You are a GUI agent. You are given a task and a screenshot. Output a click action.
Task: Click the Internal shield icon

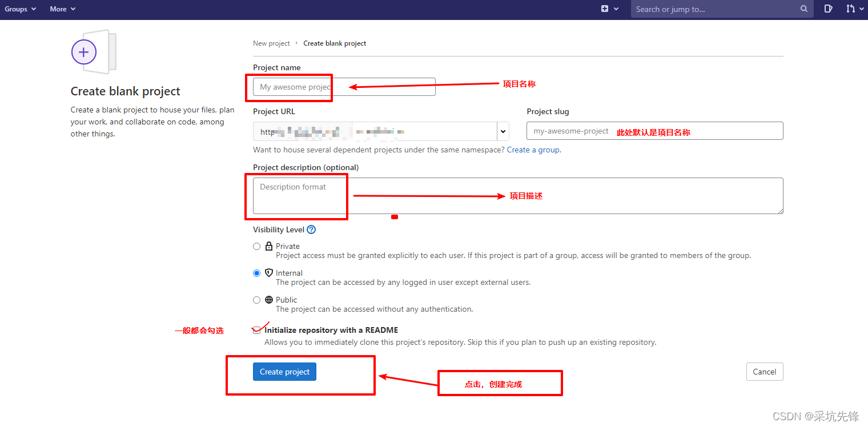[x=269, y=273]
